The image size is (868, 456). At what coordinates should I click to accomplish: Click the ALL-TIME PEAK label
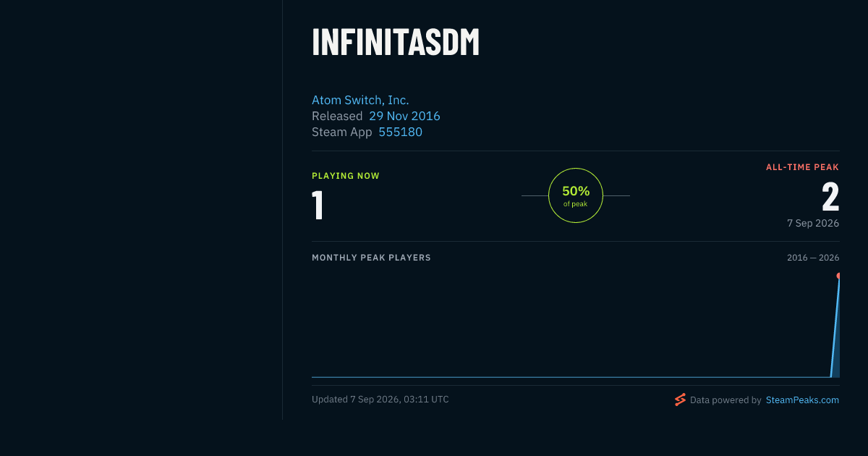pos(802,167)
